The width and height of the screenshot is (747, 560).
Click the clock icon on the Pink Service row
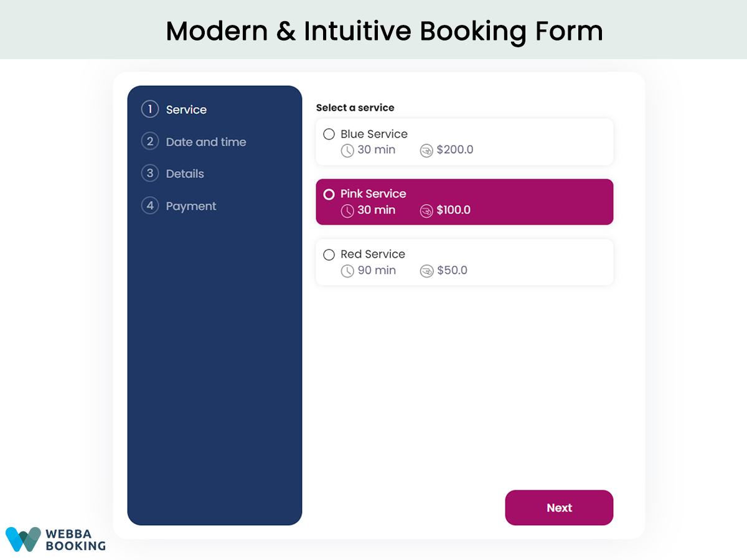[347, 210]
